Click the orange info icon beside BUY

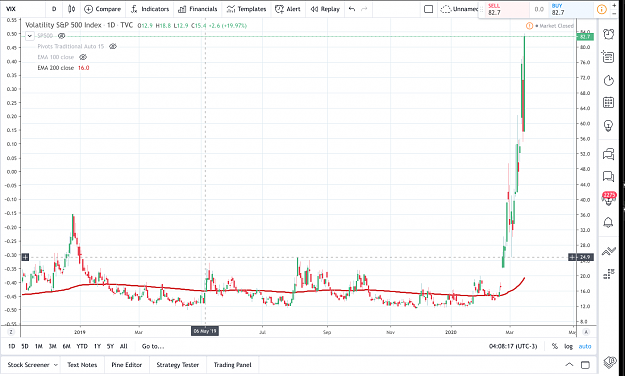[601, 9]
